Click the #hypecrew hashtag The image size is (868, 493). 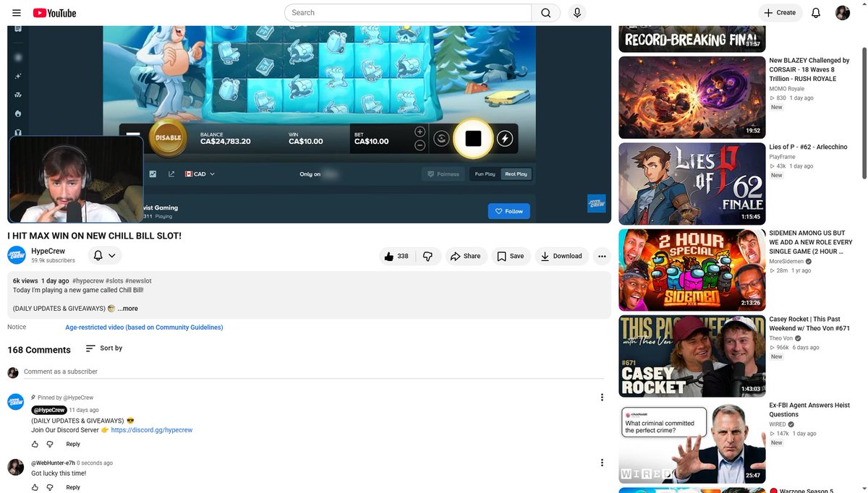click(88, 280)
